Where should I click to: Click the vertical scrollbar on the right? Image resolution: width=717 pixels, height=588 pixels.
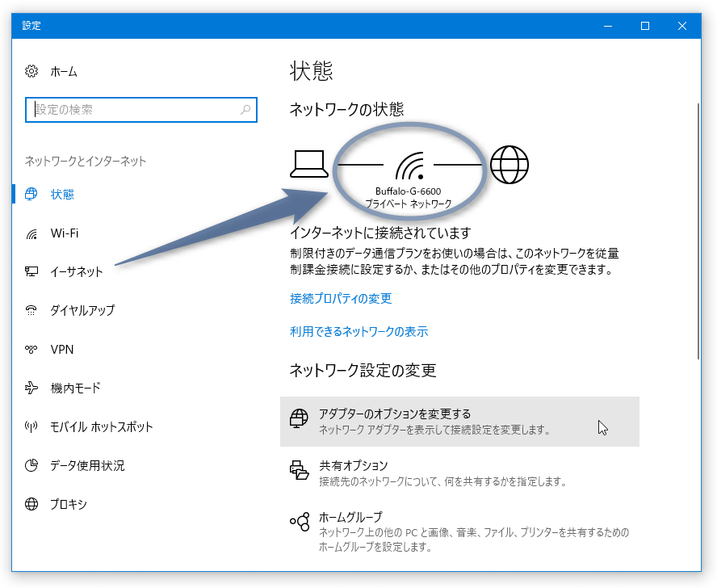(x=698, y=231)
